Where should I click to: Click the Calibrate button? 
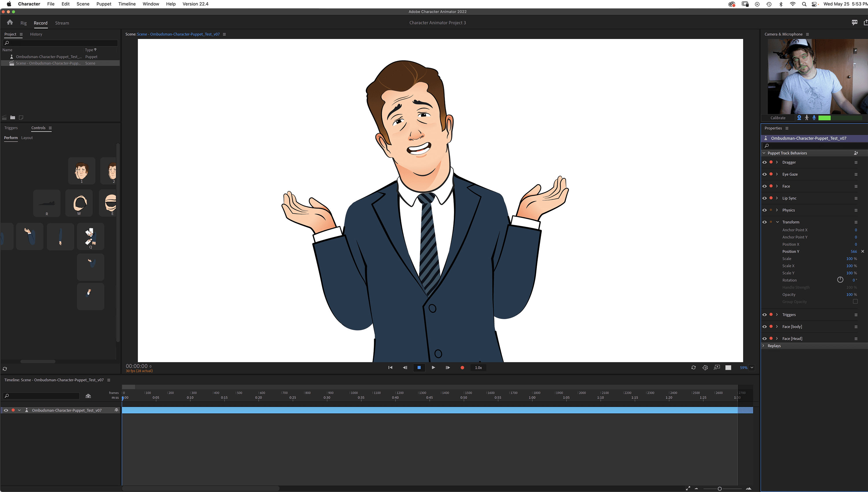[778, 118]
